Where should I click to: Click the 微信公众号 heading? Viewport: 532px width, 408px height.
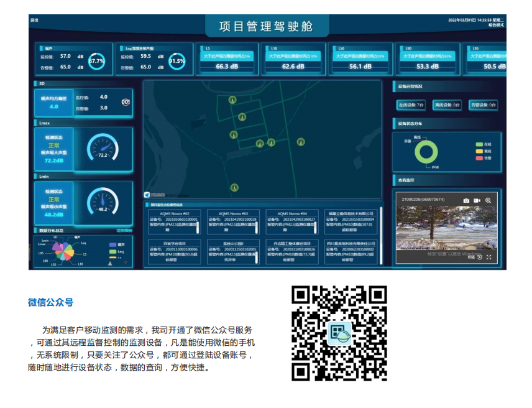click(x=50, y=302)
